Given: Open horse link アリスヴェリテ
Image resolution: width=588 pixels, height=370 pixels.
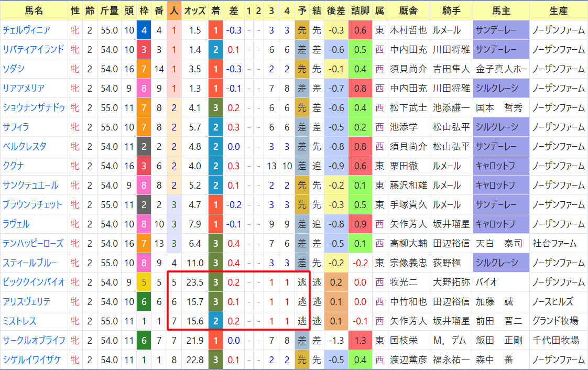Looking at the screenshot, I should point(27,302).
